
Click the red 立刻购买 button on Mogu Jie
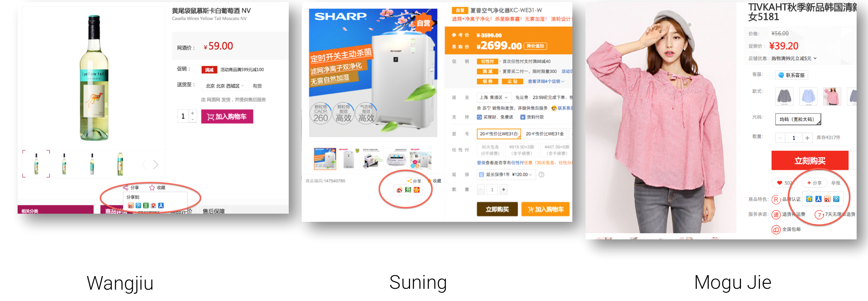pos(810,161)
